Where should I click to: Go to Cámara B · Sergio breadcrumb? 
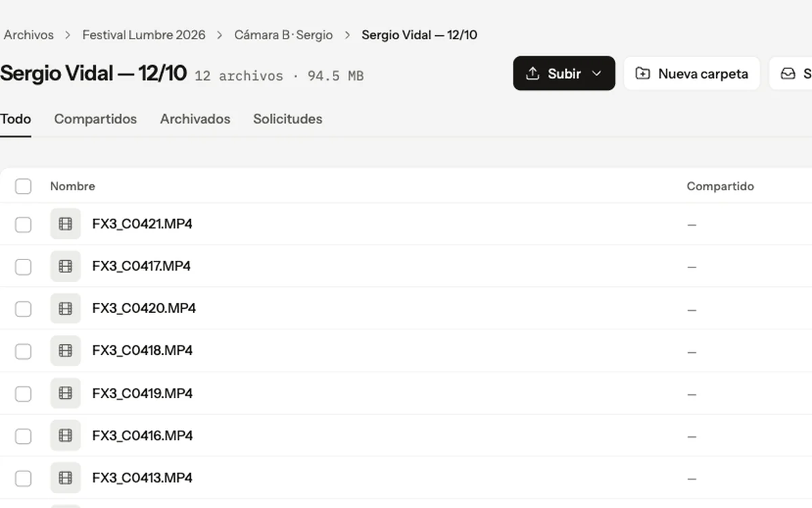click(x=284, y=35)
